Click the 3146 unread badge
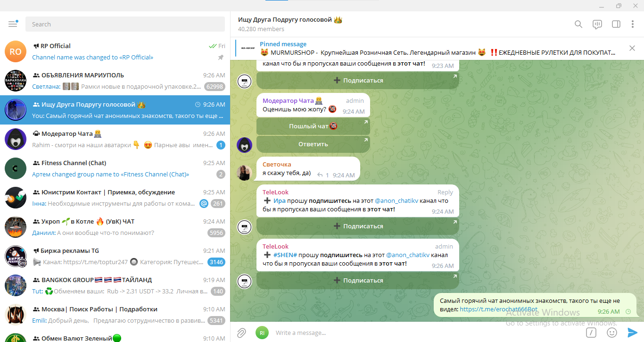This screenshot has height=342, width=644. pos(216,262)
